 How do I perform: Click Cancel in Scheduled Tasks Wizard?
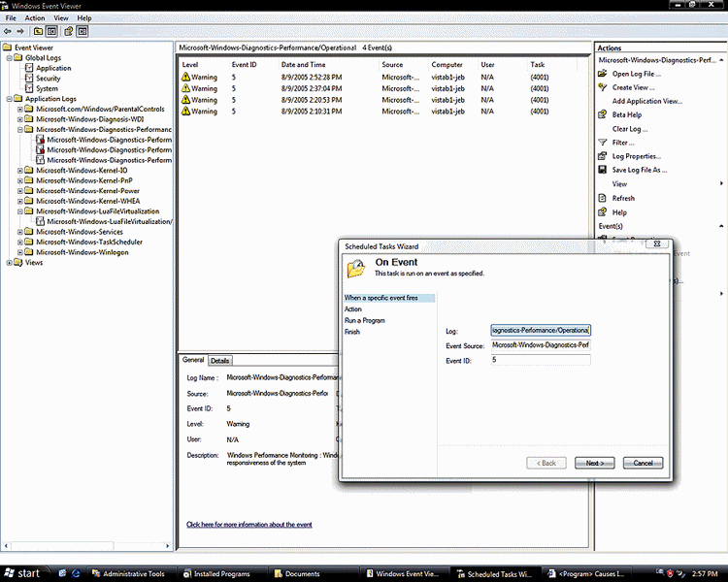click(643, 463)
